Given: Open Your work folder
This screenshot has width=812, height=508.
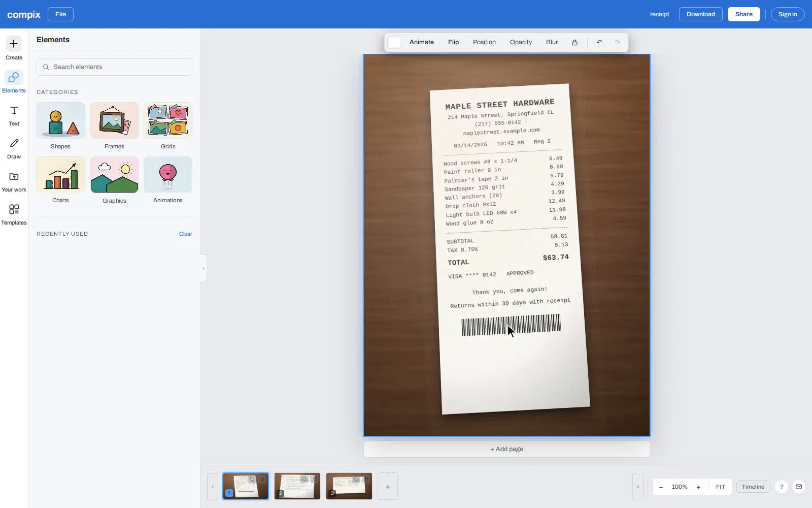Looking at the screenshot, I should pyautogui.click(x=14, y=181).
